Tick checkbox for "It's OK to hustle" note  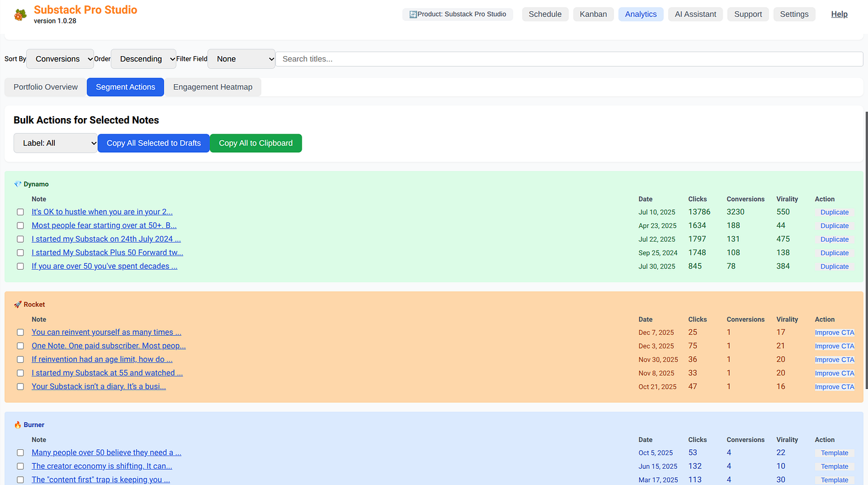(x=20, y=212)
